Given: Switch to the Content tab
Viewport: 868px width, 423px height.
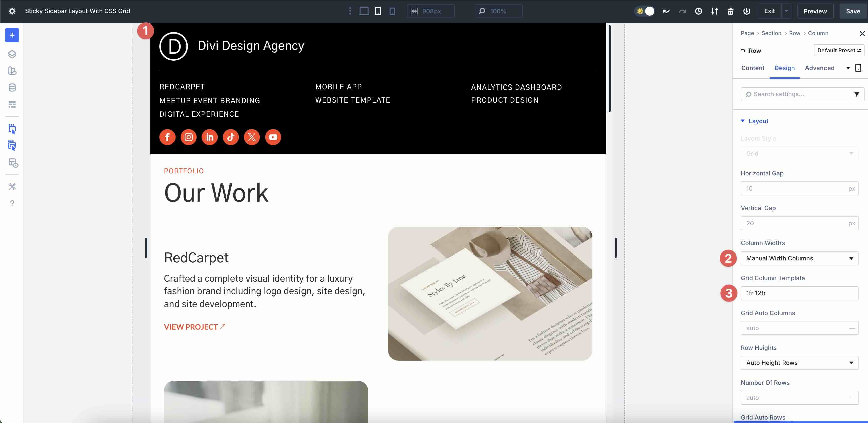Looking at the screenshot, I should [x=753, y=68].
